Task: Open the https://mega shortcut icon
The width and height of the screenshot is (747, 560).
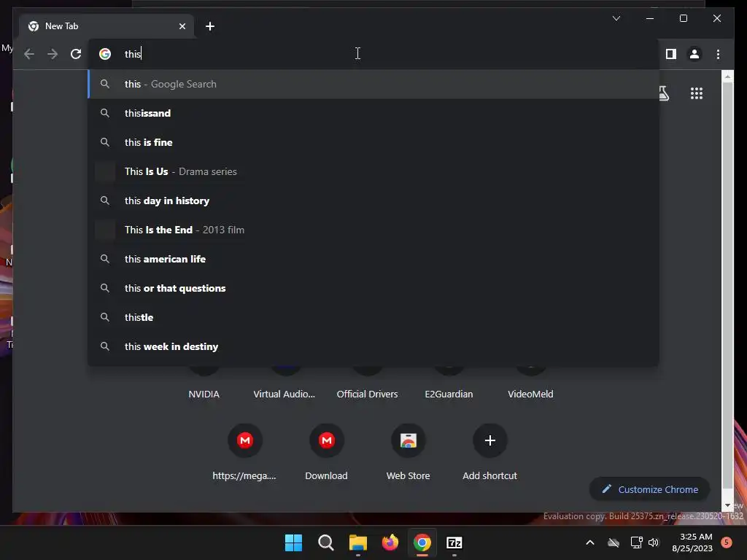Action: [245, 440]
